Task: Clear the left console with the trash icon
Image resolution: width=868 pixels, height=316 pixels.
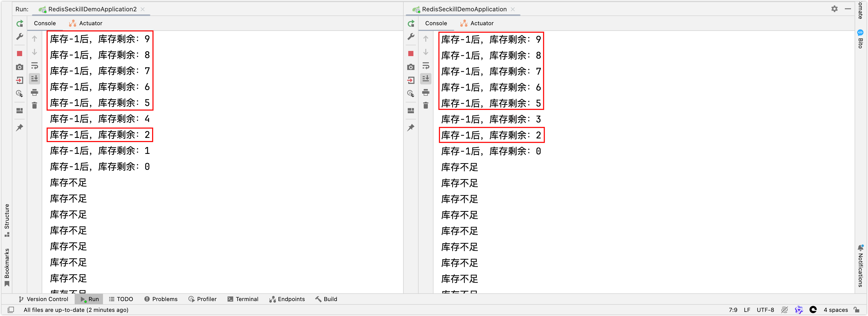Action: 35,106
